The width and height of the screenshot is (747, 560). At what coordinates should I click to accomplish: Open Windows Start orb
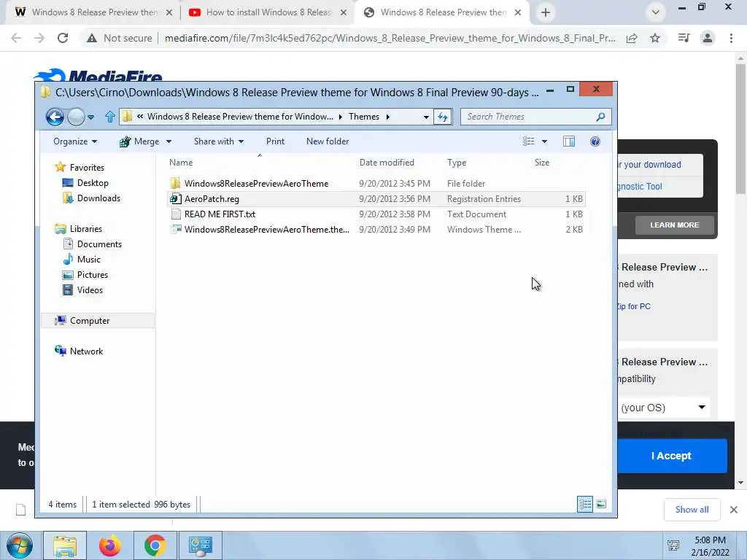[20, 545]
